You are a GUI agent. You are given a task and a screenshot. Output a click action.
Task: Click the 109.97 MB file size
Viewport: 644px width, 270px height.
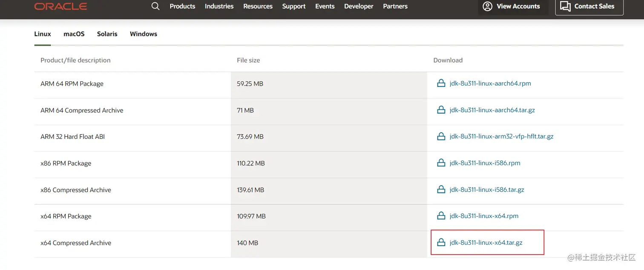click(x=251, y=216)
